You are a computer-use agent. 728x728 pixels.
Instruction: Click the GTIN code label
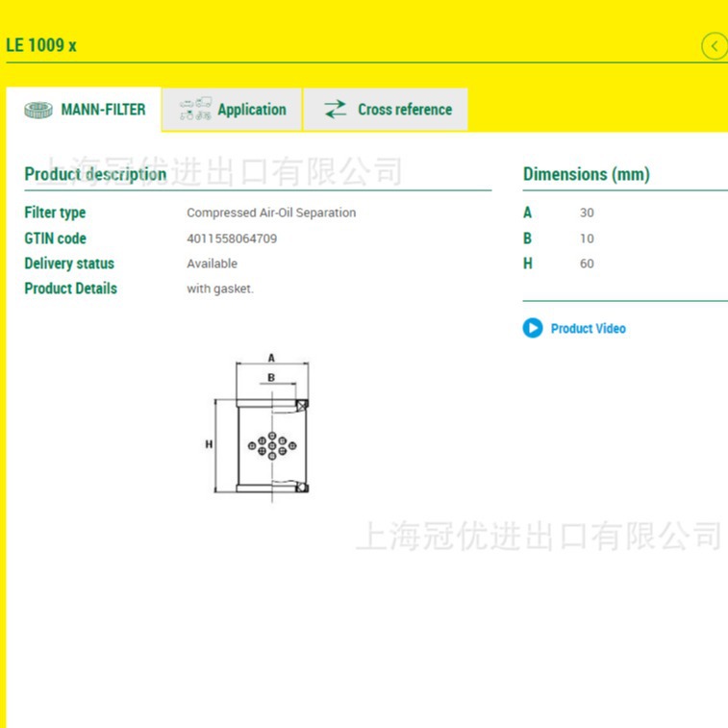coord(55,238)
